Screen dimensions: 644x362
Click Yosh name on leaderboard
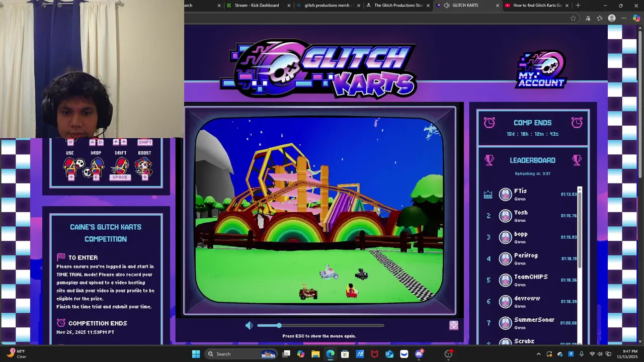[521, 213]
